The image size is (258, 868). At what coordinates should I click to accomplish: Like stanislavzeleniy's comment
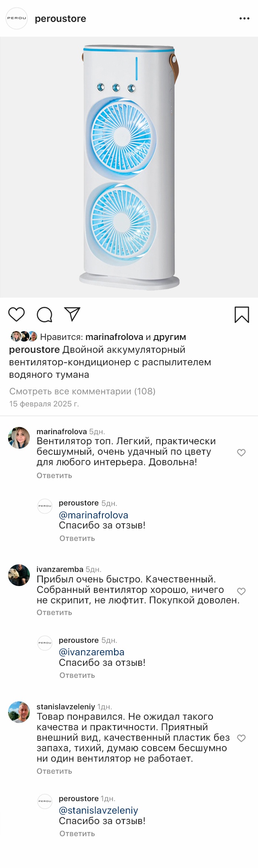point(241,738)
